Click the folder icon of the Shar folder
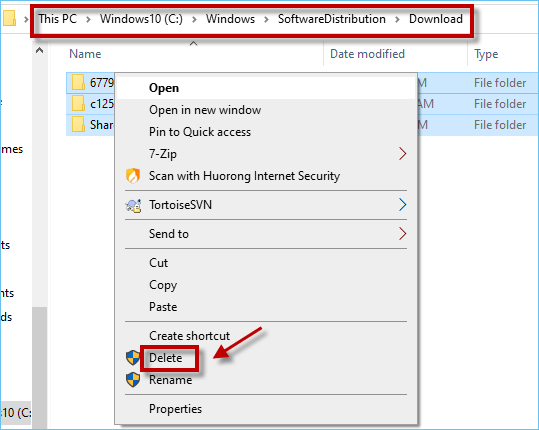 click(x=78, y=124)
